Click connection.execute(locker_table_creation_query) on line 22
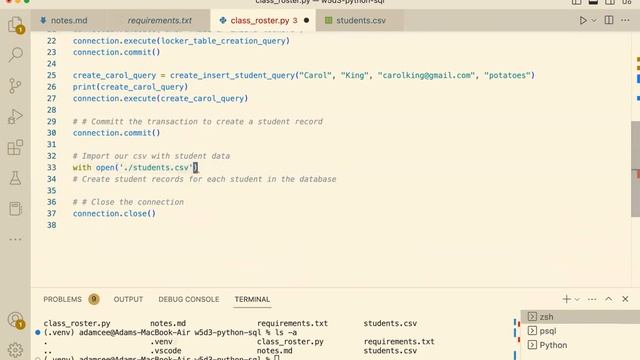 pos(181,41)
